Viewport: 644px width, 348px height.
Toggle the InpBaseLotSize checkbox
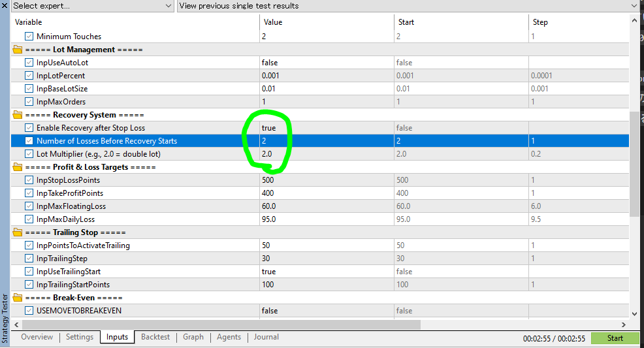pyautogui.click(x=29, y=89)
